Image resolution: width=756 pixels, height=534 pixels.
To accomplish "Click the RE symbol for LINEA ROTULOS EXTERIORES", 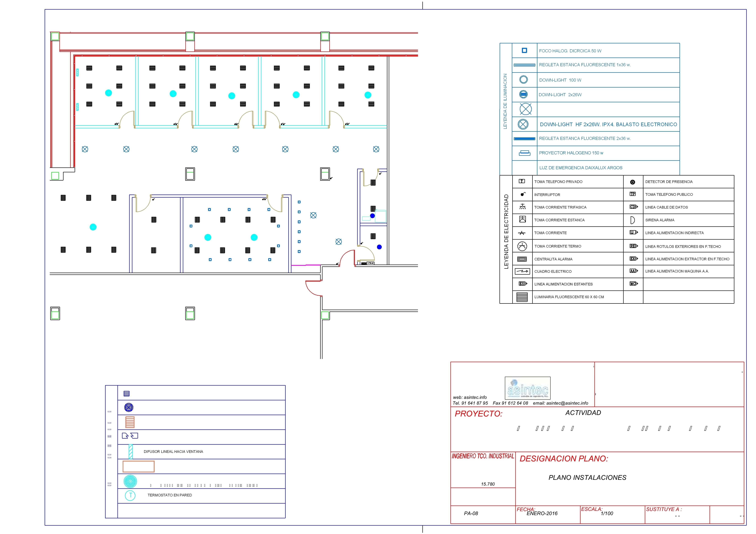I will pos(634,246).
